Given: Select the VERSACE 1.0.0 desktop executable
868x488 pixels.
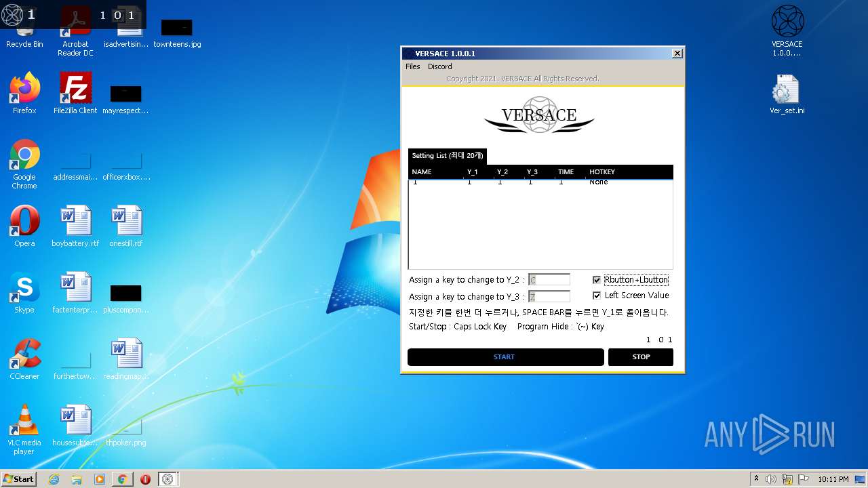Looking at the screenshot, I should click(787, 30).
